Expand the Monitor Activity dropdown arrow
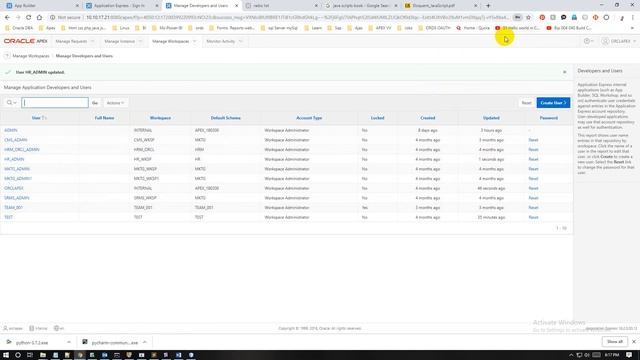 tap(240, 41)
